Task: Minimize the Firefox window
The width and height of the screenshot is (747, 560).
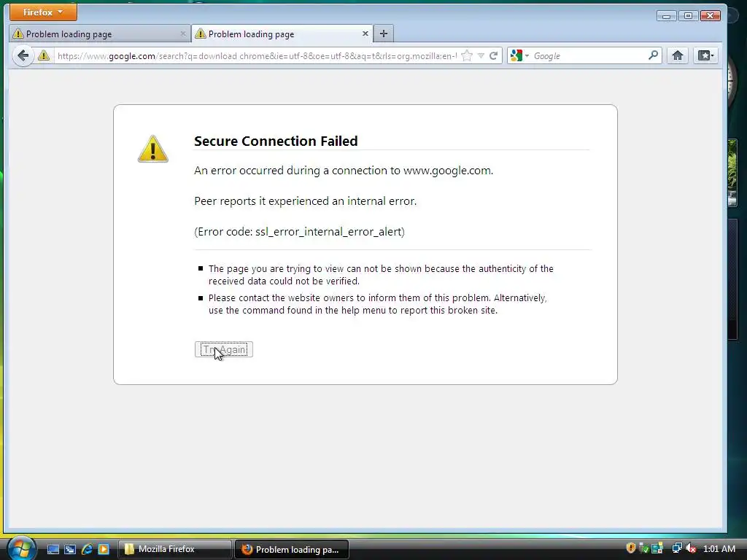Action: (666, 16)
